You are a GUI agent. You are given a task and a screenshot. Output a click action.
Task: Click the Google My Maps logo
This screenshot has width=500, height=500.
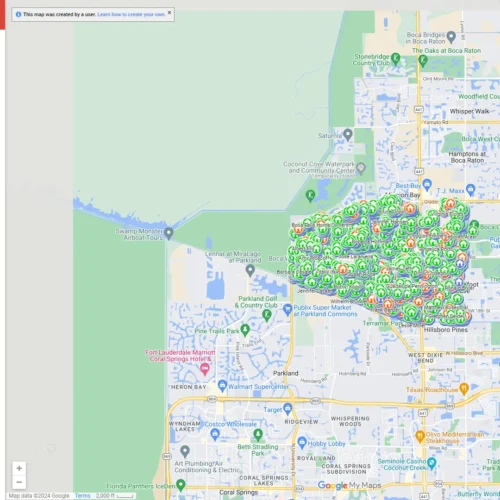coord(349,485)
